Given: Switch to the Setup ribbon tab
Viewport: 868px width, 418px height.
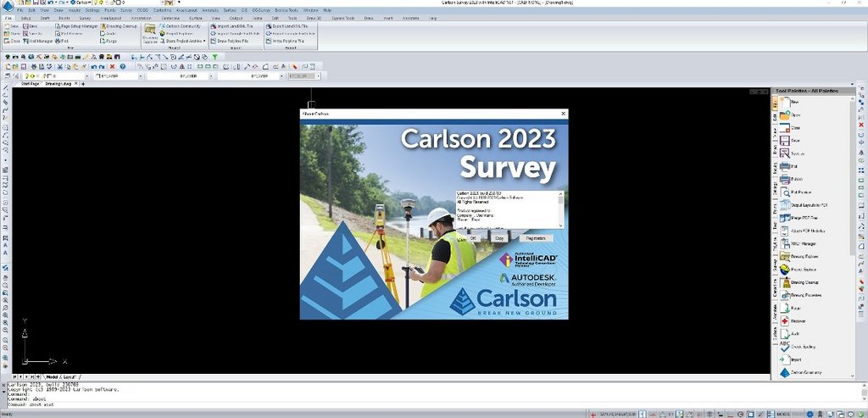Looking at the screenshot, I should click(26, 18).
